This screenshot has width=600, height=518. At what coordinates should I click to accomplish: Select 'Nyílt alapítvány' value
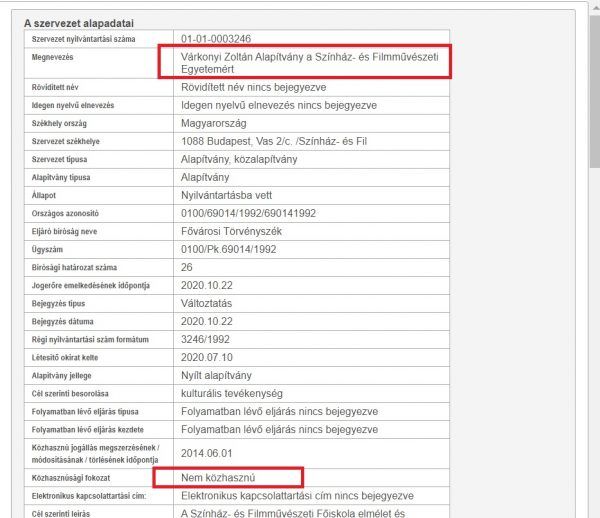(216, 375)
